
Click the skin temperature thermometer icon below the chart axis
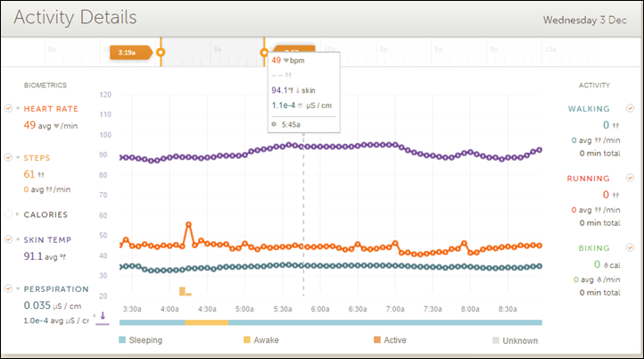(103, 316)
